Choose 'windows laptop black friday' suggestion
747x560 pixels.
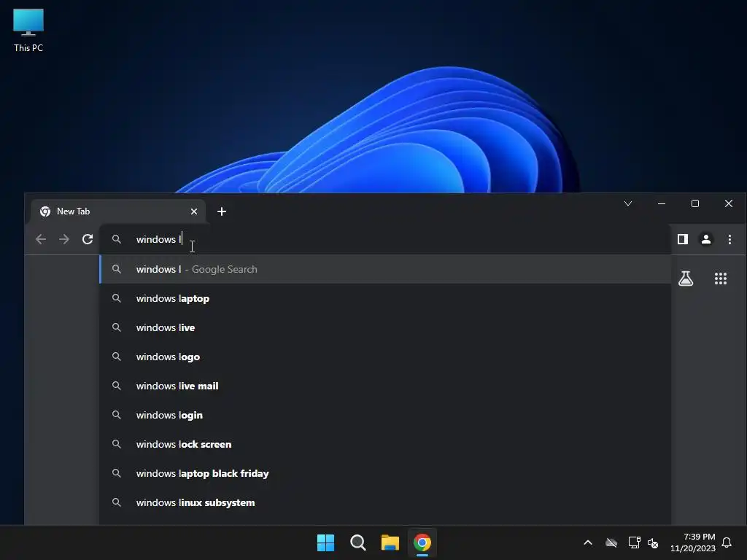[385, 473]
